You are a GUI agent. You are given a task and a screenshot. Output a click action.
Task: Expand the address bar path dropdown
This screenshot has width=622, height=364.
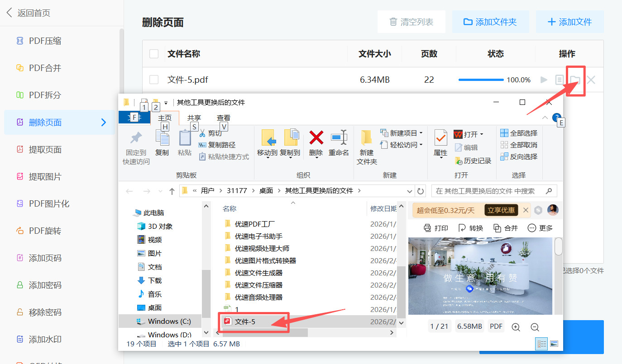tap(409, 190)
